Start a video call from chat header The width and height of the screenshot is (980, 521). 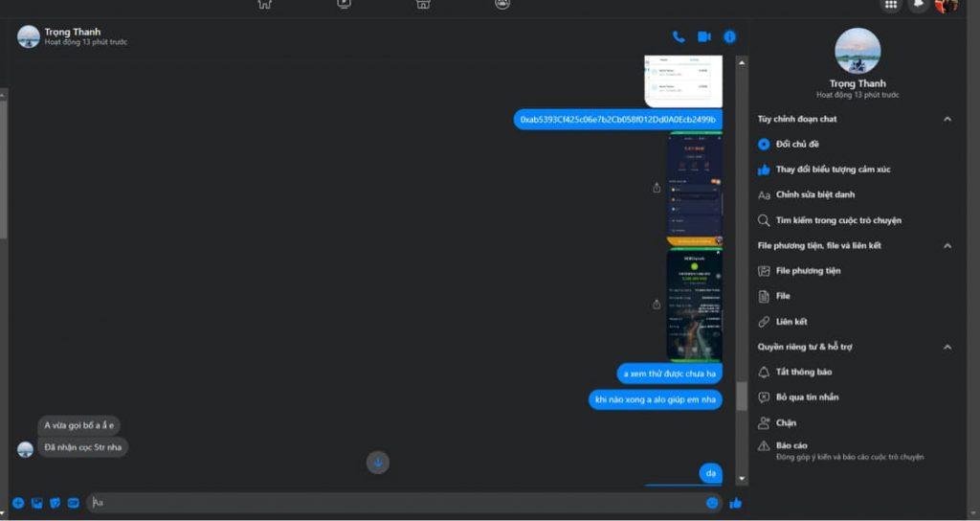[x=704, y=37]
